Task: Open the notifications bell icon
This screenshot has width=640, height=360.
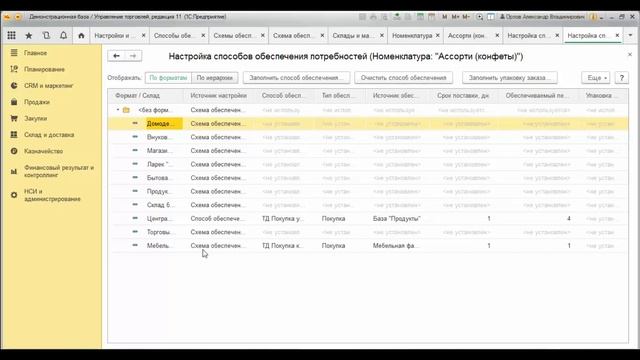Action: [63, 36]
